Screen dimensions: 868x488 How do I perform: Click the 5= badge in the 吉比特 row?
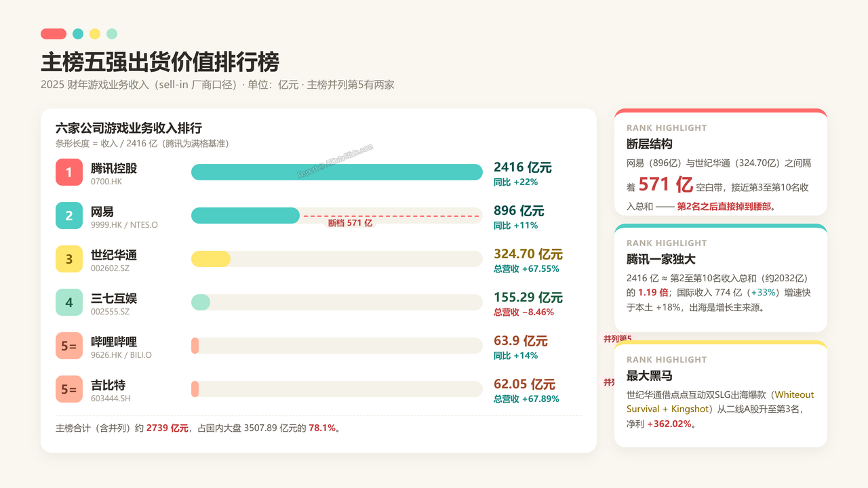click(69, 389)
